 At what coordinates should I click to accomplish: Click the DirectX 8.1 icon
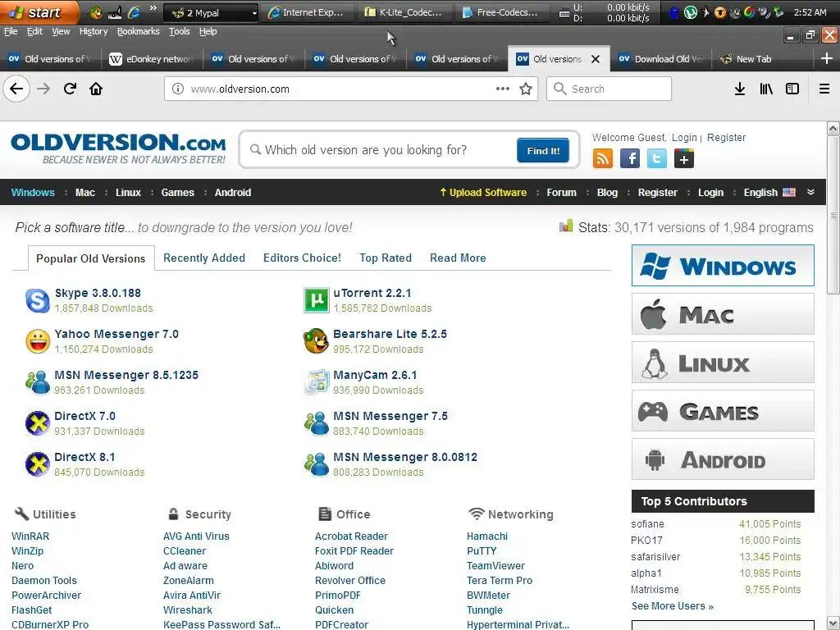pyautogui.click(x=38, y=464)
